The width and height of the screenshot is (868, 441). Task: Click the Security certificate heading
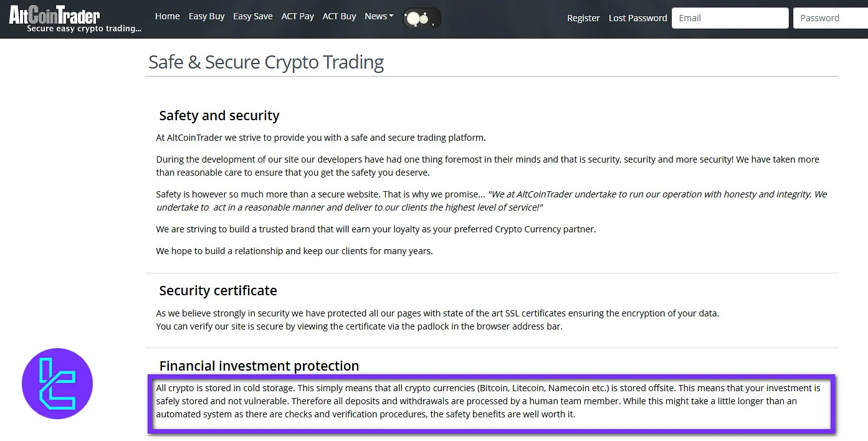pyautogui.click(x=218, y=290)
